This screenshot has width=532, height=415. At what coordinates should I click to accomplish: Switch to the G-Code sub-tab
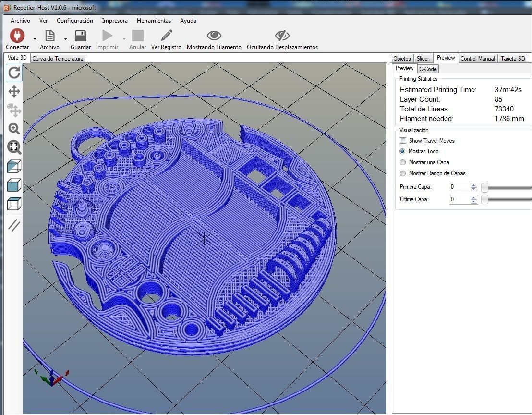coord(428,69)
